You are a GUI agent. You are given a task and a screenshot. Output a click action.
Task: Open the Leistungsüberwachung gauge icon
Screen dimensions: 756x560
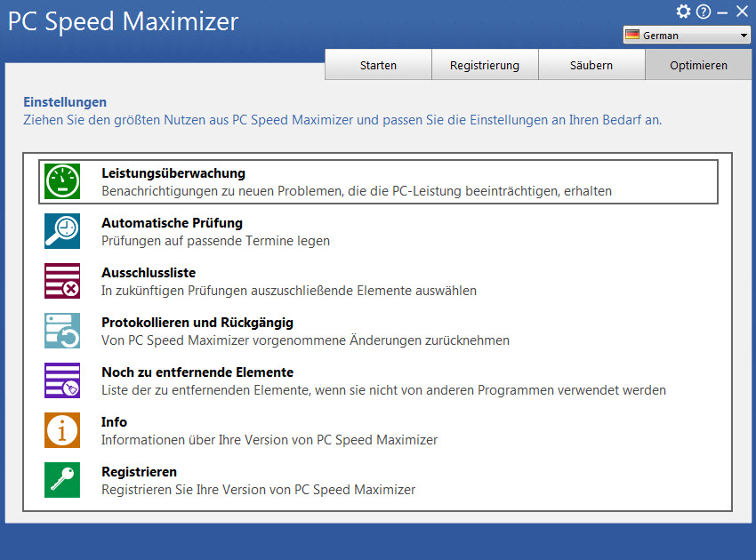point(62,181)
